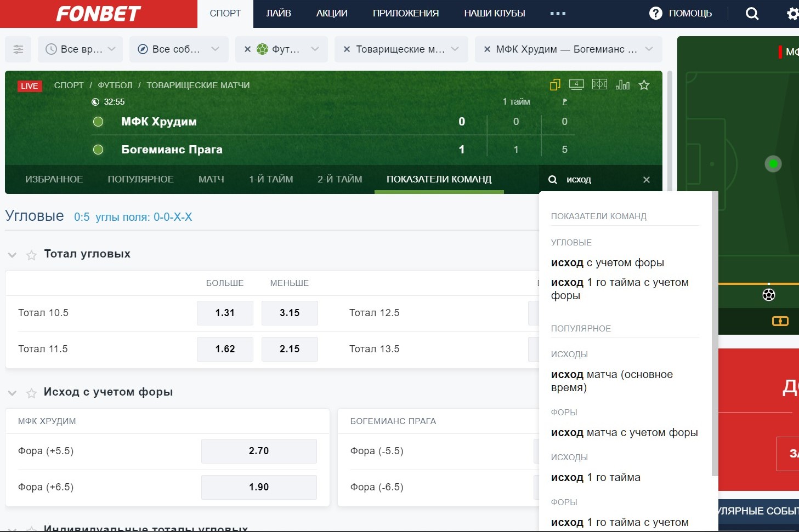This screenshot has width=799, height=532.
Task: Open the Все события dropdown
Action: [x=178, y=49]
